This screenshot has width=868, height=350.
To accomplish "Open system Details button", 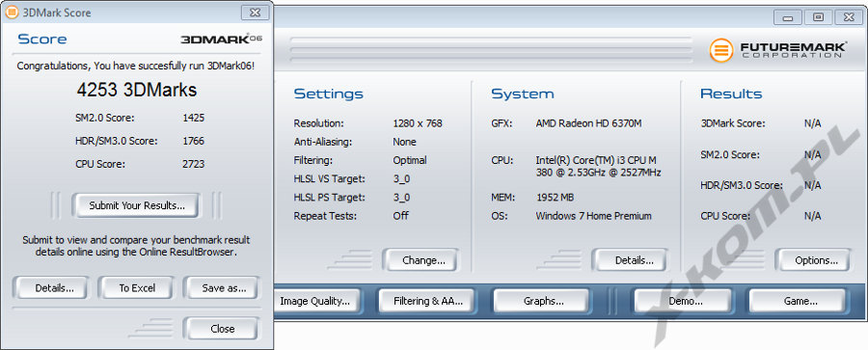I will [634, 260].
